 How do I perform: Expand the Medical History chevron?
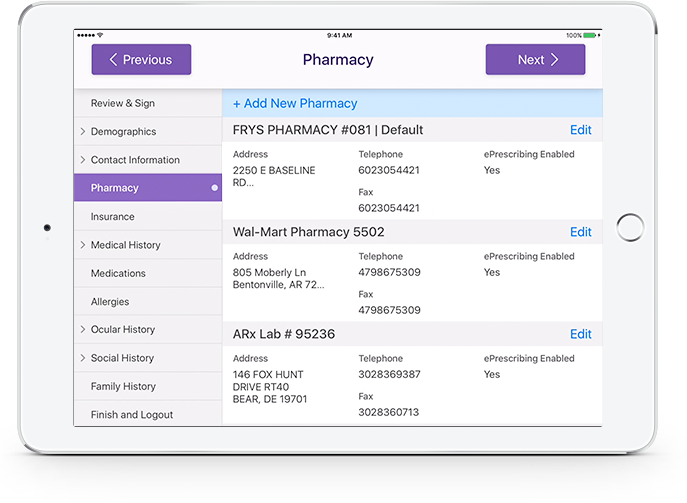[x=82, y=244]
